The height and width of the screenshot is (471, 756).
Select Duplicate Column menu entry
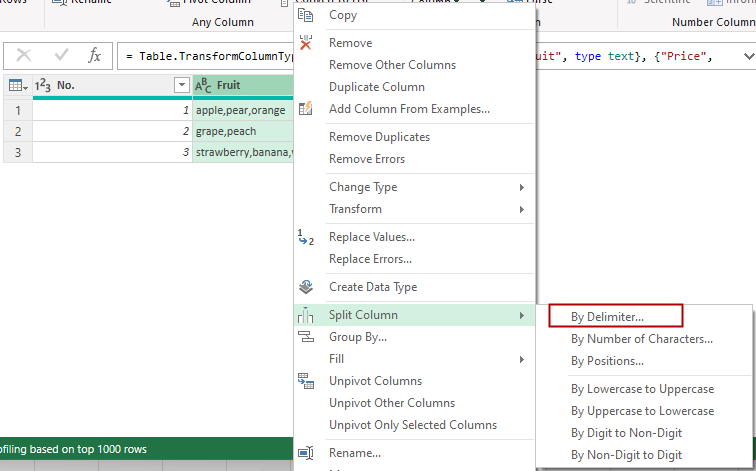(376, 87)
